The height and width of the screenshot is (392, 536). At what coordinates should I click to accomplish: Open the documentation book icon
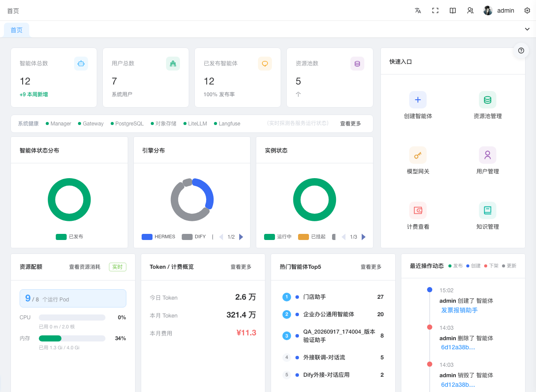(453, 10)
